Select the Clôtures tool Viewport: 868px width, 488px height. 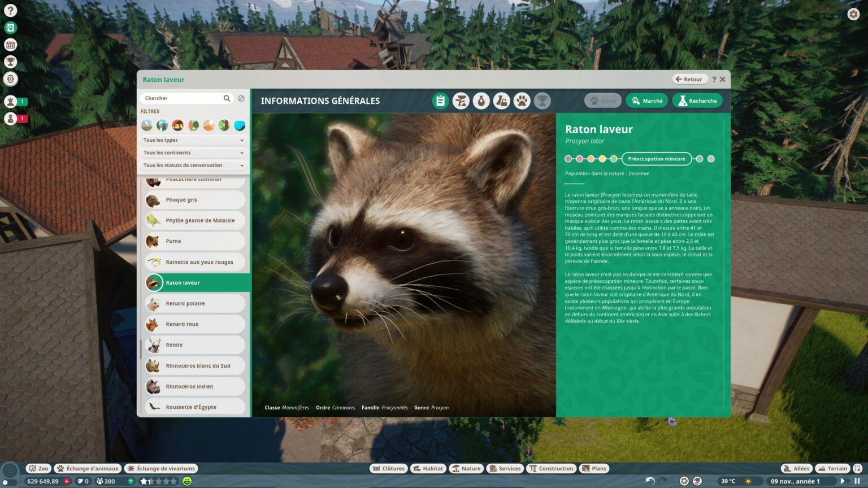[388, 468]
